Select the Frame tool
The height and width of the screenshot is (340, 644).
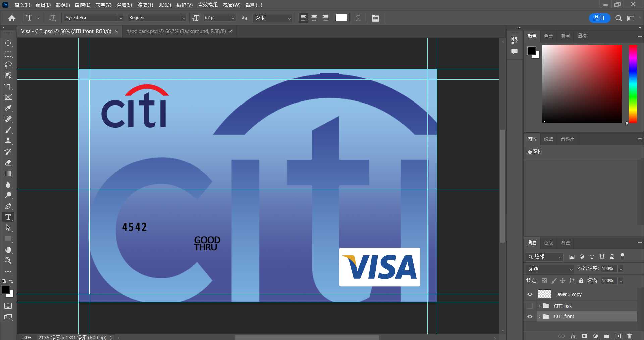tap(8, 97)
